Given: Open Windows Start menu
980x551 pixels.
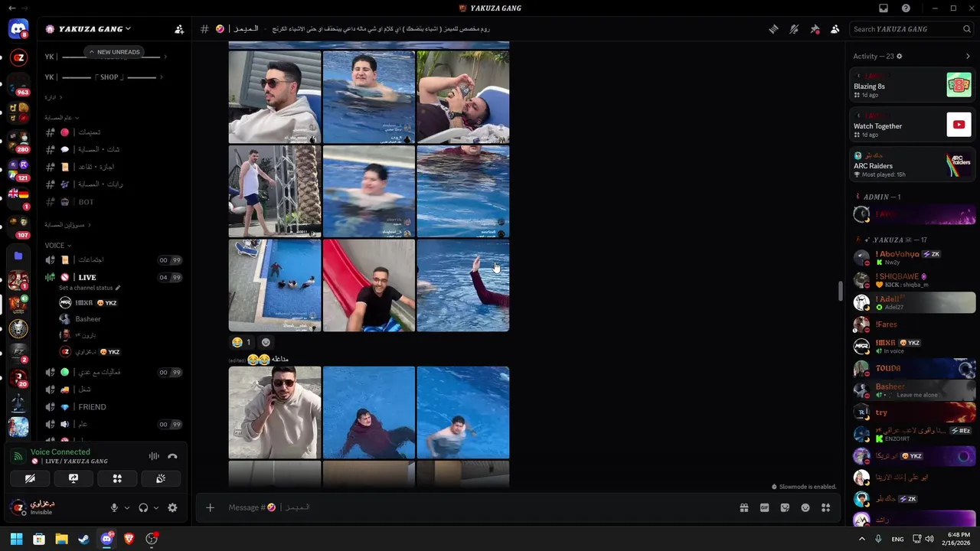Looking at the screenshot, I should [16, 539].
